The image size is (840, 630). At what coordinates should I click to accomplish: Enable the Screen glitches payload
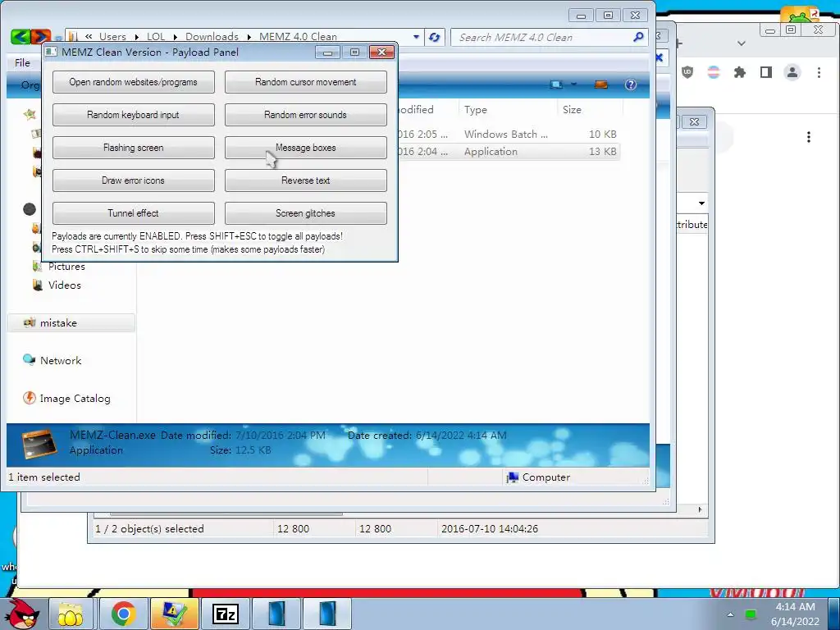coord(305,213)
